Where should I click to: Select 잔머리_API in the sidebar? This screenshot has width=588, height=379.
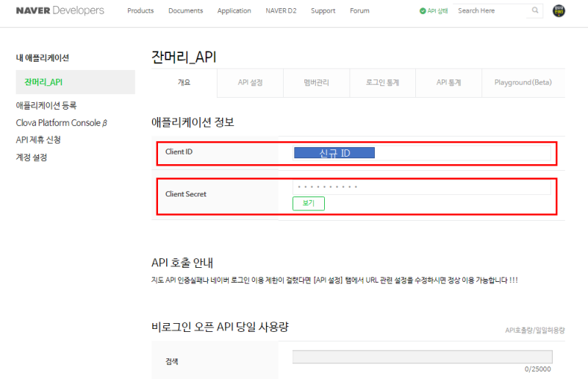[x=76, y=82]
